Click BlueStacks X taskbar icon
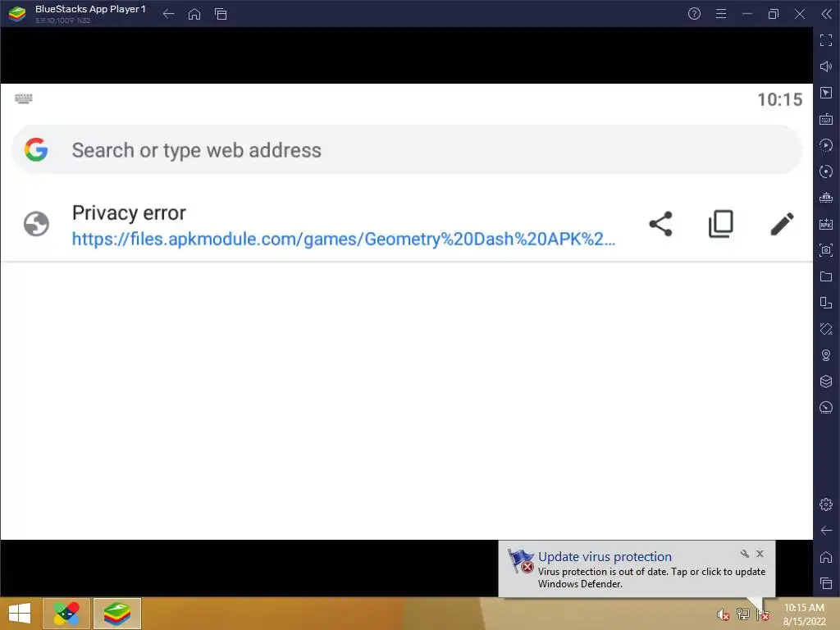This screenshot has height=630, width=840. [66, 614]
